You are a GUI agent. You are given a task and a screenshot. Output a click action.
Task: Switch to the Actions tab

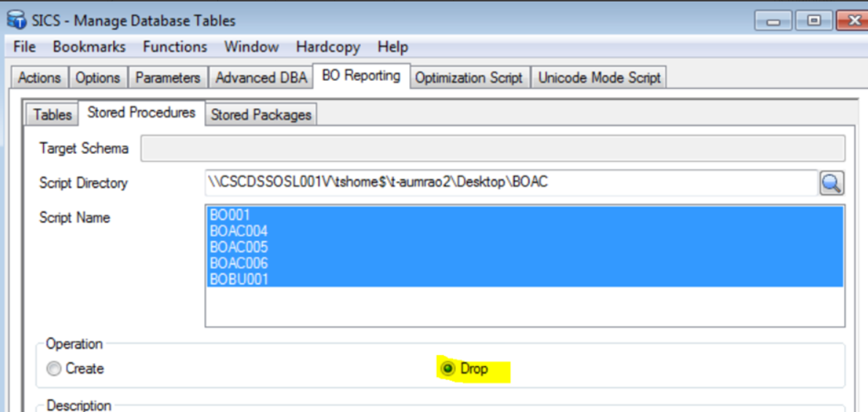point(39,77)
